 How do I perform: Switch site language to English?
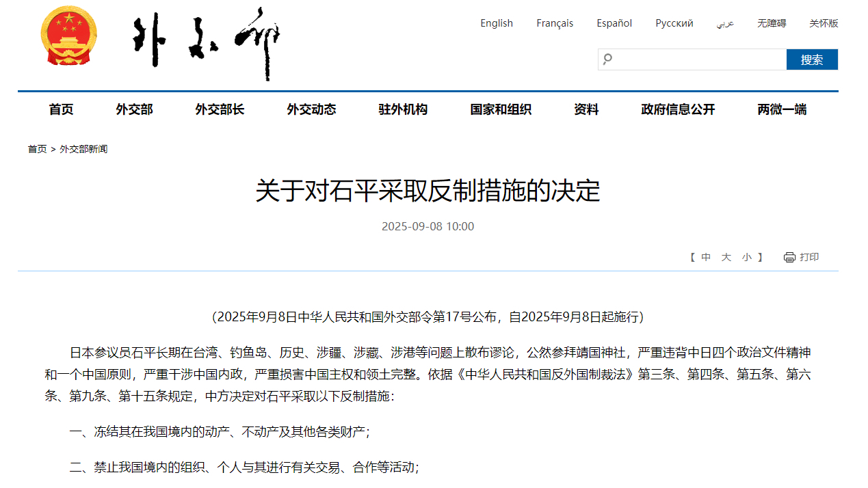[x=496, y=23]
